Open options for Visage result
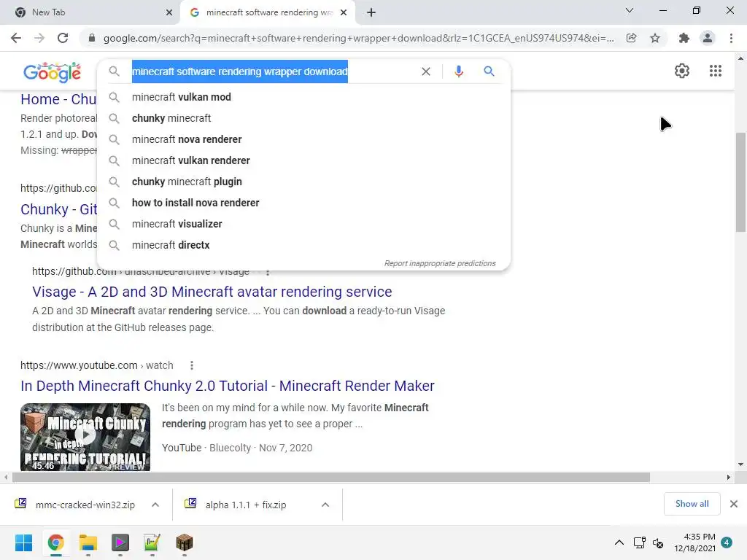Screen dimensions: 747x560 click(268, 273)
